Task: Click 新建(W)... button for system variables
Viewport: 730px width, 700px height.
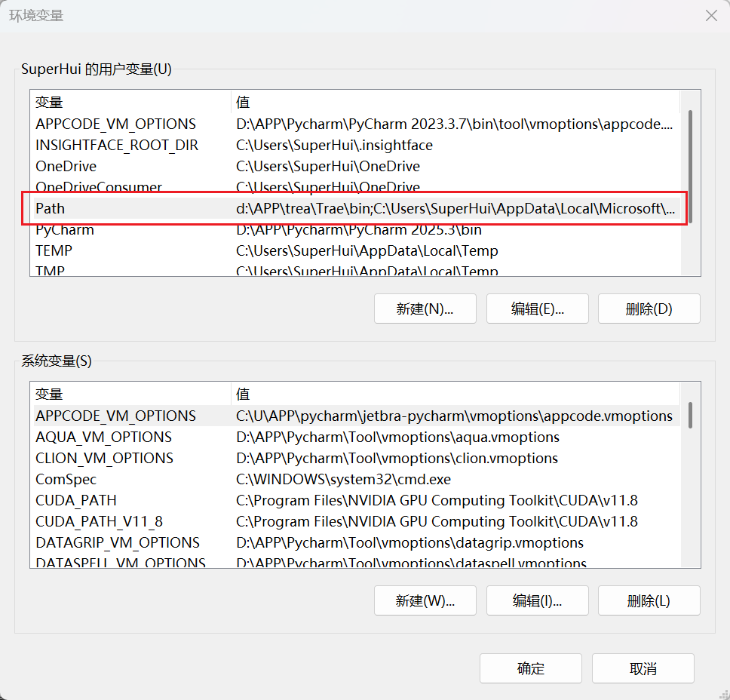Action: tap(425, 600)
